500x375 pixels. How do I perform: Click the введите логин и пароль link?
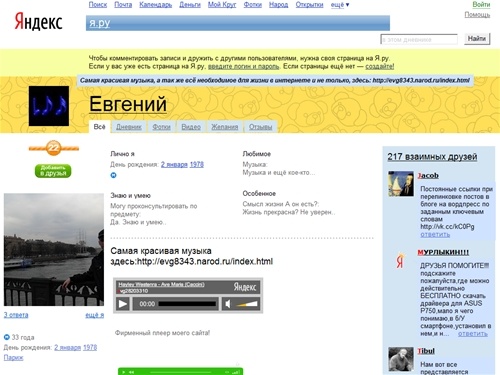[x=243, y=66]
